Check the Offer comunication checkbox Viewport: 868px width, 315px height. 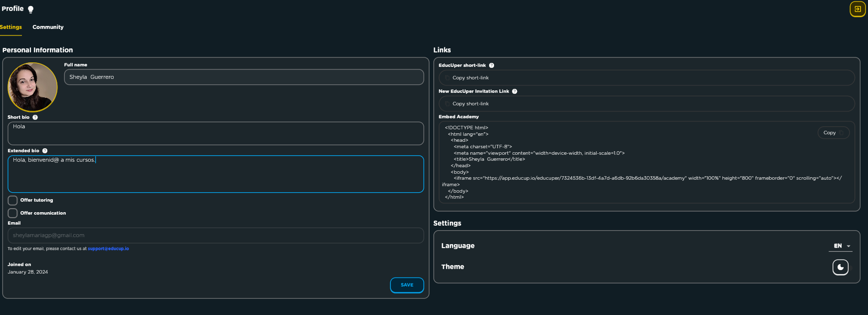(x=12, y=213)
